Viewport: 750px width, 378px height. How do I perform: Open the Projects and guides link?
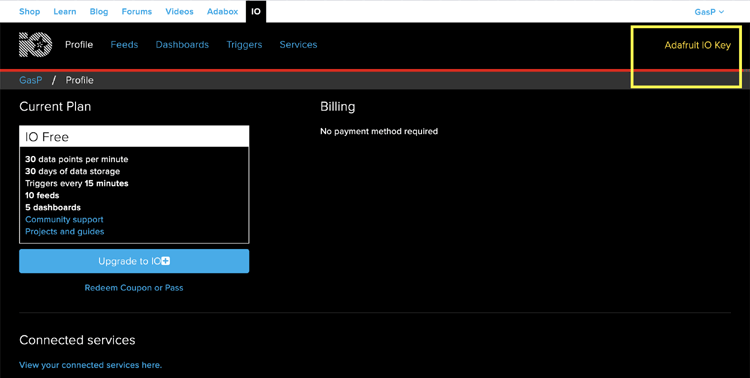tap(65, 232)
